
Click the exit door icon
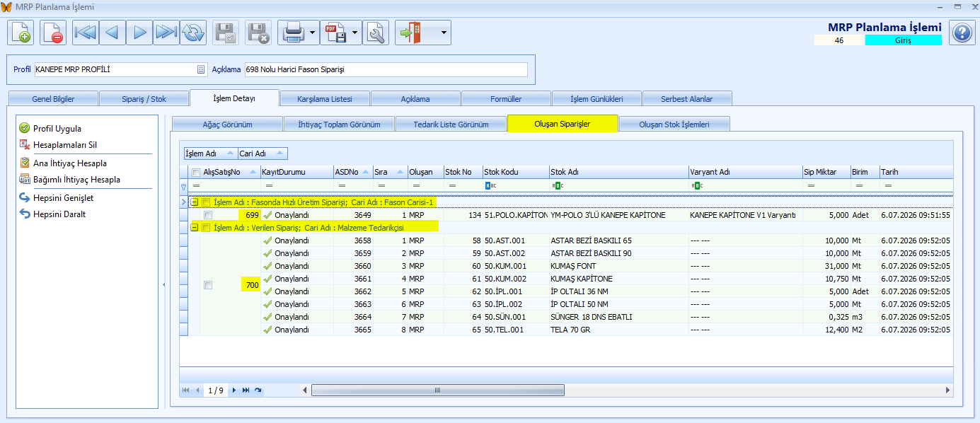click(412, 33)
